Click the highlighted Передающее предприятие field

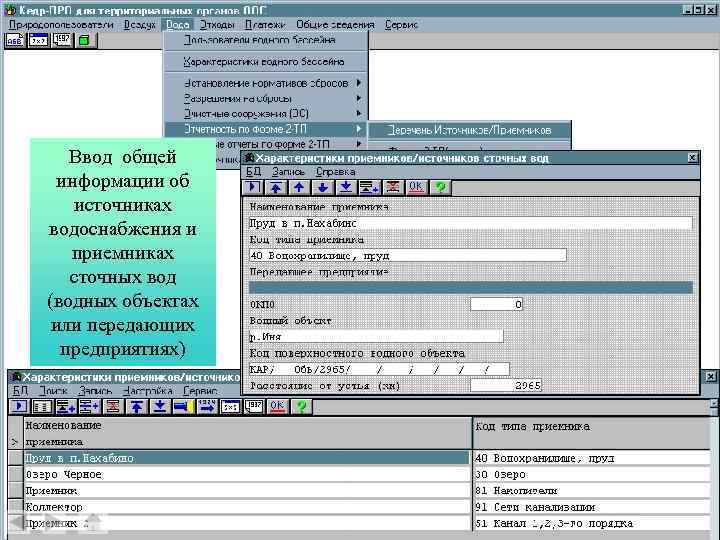471,288
